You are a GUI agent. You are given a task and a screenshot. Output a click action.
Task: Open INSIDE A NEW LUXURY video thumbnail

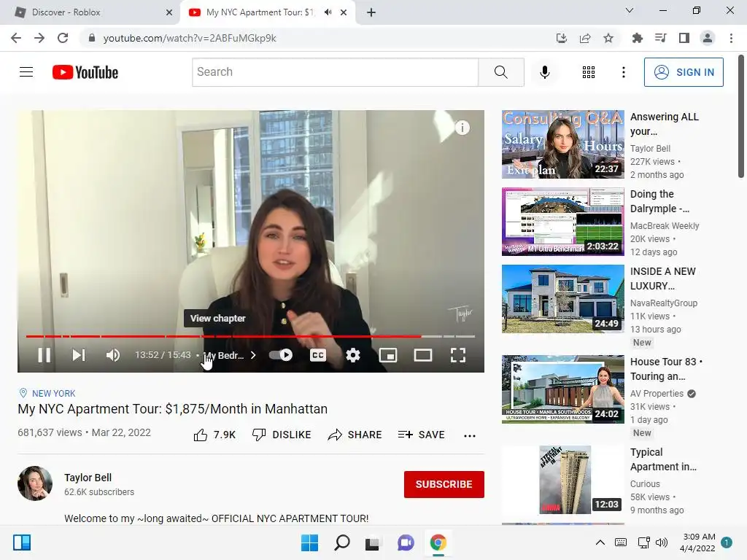[562, 298]
